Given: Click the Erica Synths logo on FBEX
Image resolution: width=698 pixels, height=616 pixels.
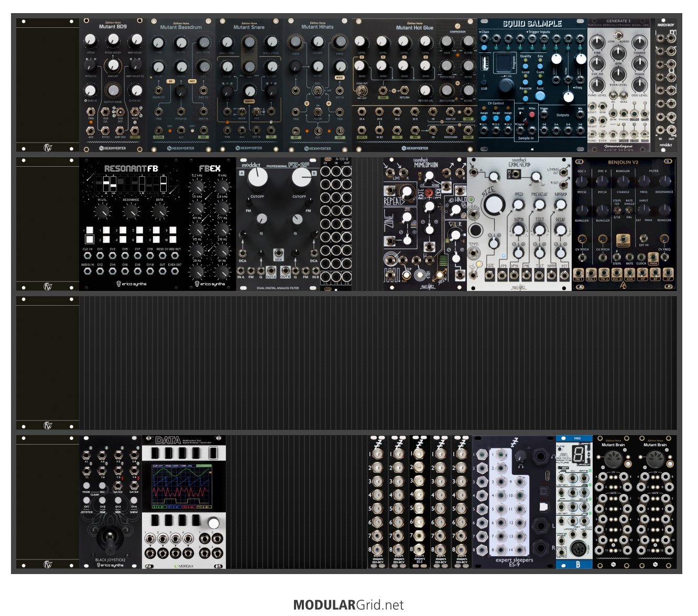Looking at the screenshot, I should pyautogui.click(x=210, y=284).
